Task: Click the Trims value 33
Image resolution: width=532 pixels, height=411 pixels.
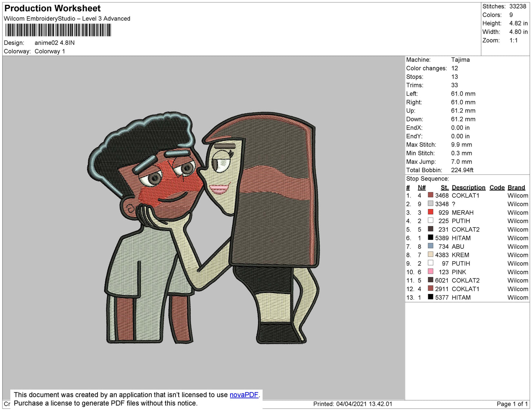Action: (454, 85)
